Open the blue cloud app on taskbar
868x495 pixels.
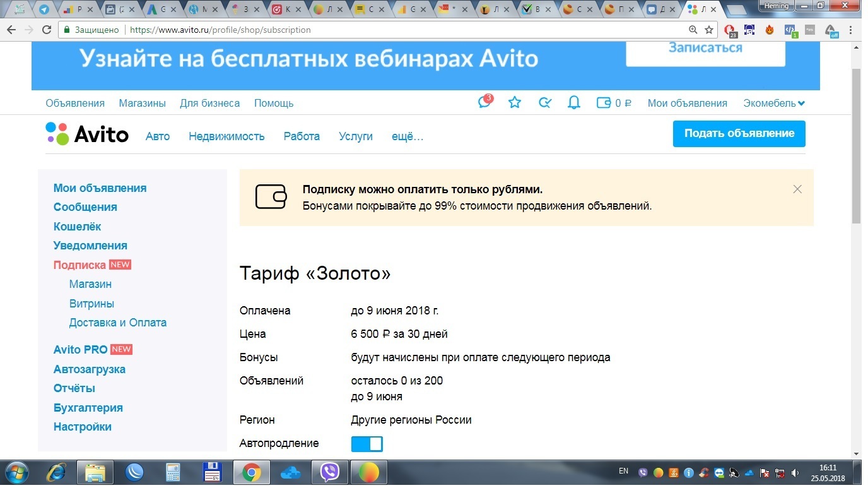pyautogui.click(x=291, y=472)
